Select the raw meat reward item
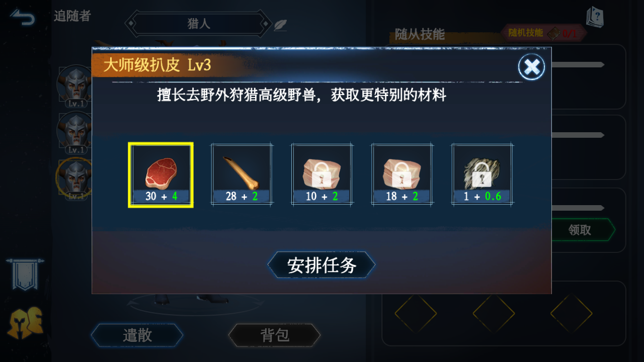Screen dimensions: 644x362 click(x=160, y=174)
